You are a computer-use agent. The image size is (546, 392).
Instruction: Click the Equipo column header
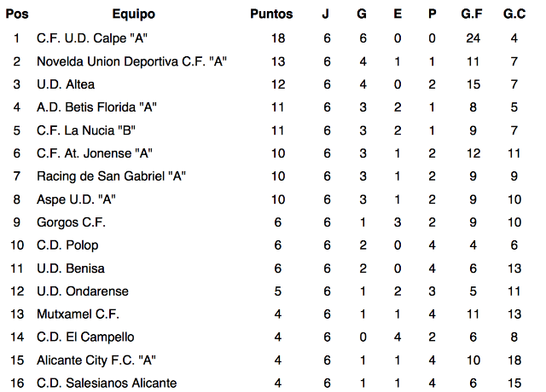coord(133,14)
